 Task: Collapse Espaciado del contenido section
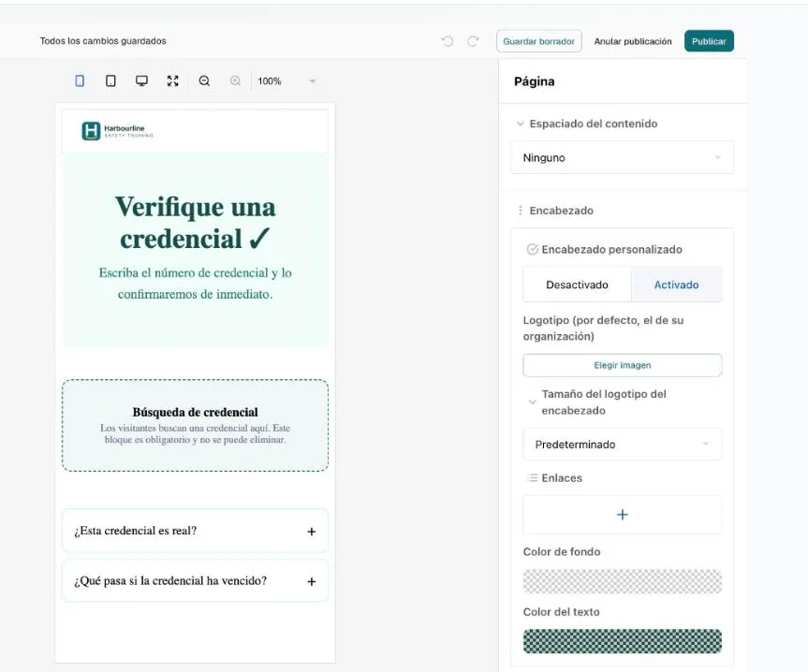click(x=521, y=124)
